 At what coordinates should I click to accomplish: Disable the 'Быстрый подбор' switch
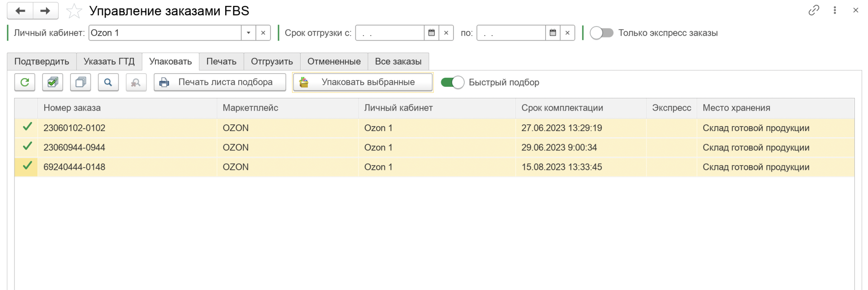click(452, 82)
